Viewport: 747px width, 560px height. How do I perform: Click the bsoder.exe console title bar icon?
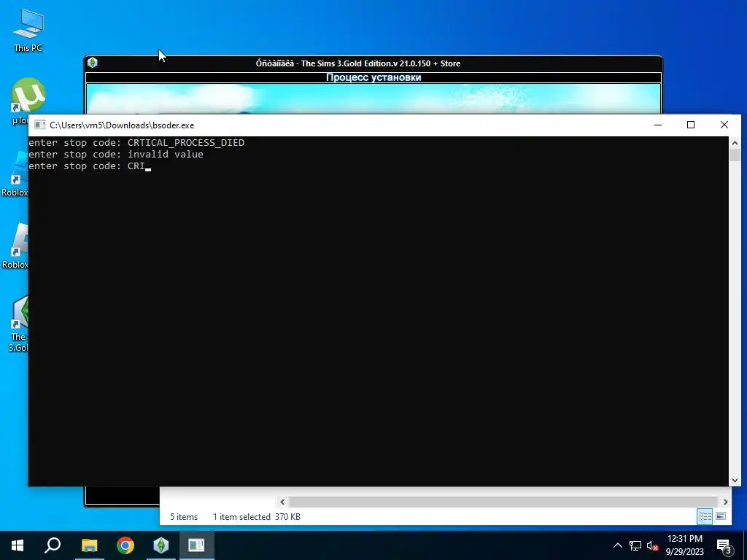[40, 125]
